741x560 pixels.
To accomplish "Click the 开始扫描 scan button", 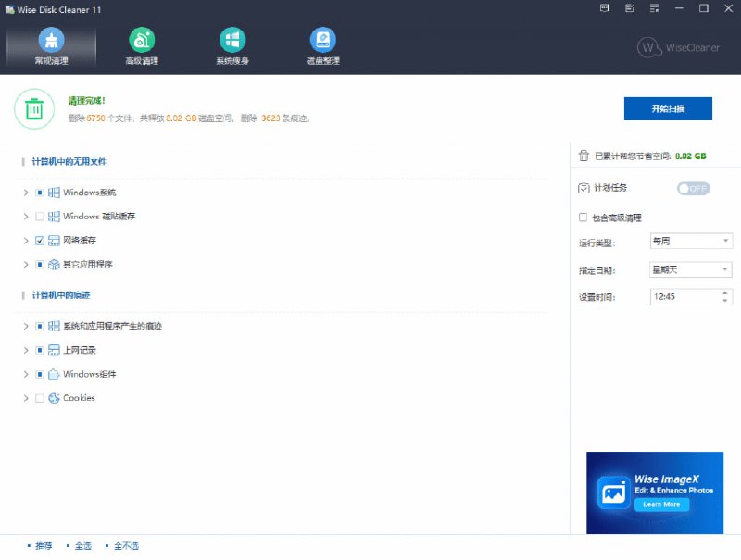I will point(669,108).
